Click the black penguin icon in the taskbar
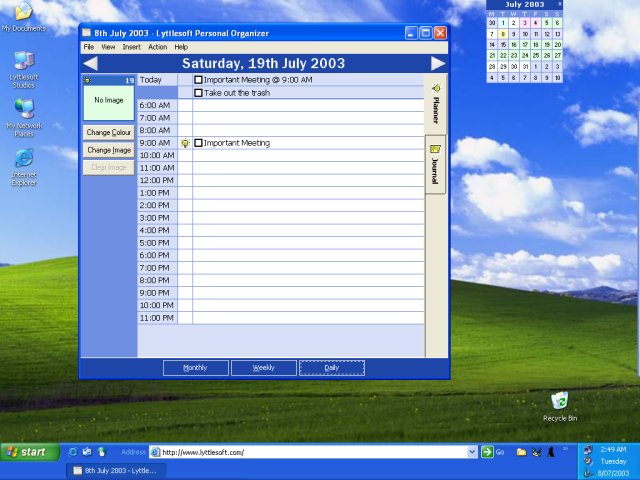Screen dimensions: 640x480 (551, 452)
